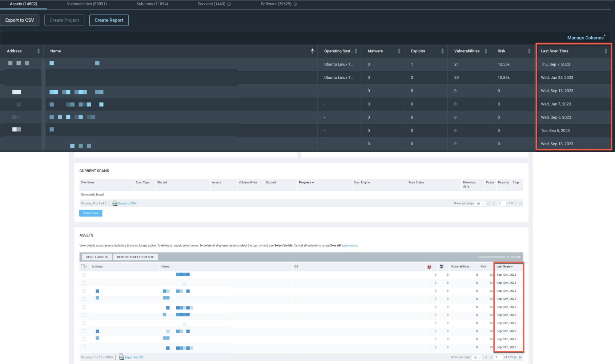Click the 10.85k risk value

click(503, 77)
